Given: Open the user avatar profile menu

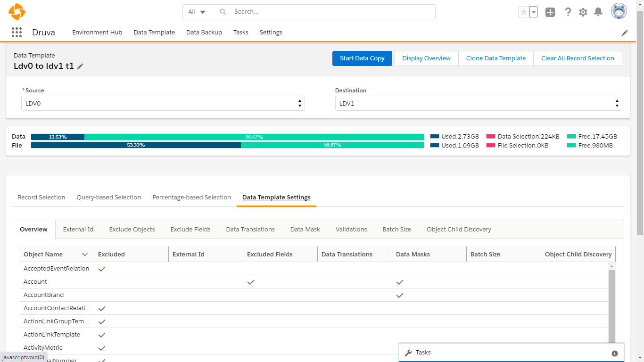Looking at the screenshot, I should 619,11.
